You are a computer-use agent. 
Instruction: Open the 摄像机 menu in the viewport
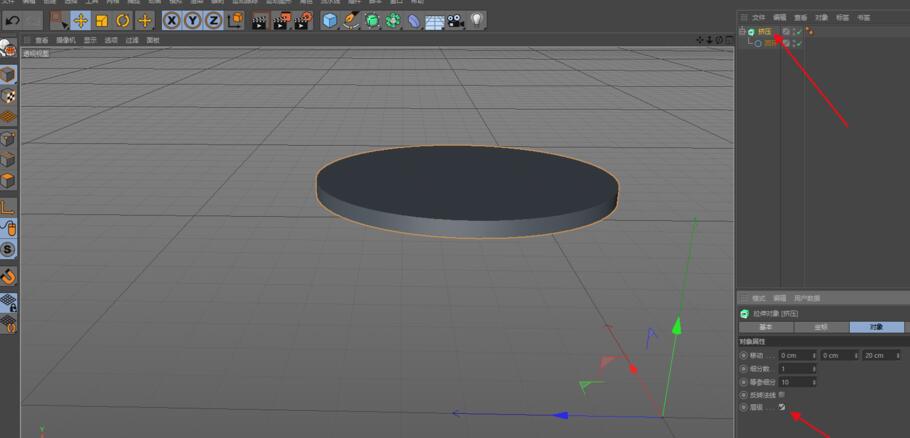[x=65, y=40]
